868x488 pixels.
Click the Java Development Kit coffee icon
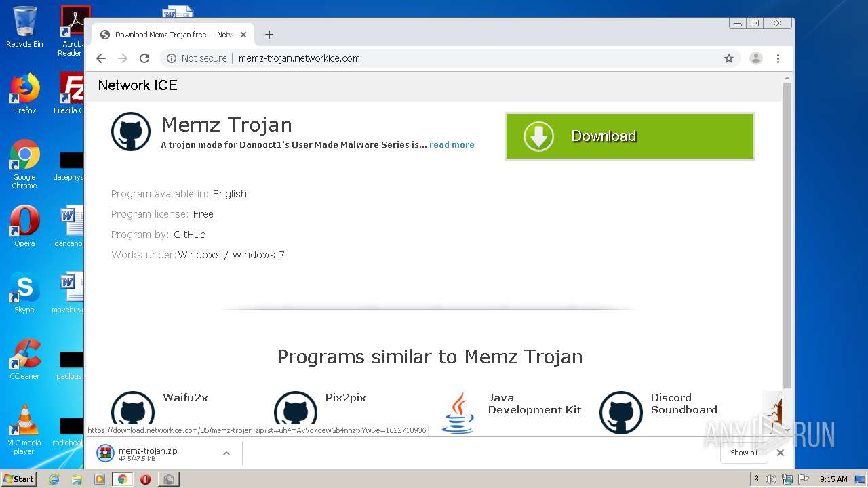458,412
